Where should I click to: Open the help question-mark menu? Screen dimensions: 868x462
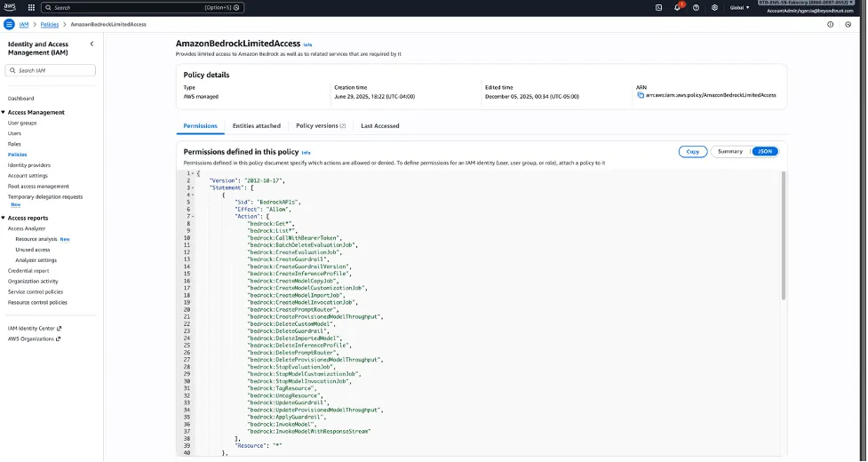[697, 8]
